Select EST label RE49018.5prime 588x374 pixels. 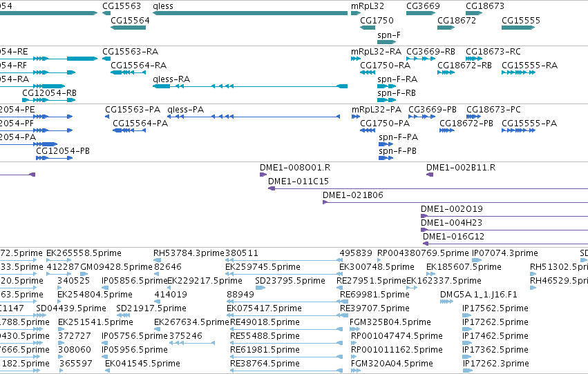coord(265,322)
